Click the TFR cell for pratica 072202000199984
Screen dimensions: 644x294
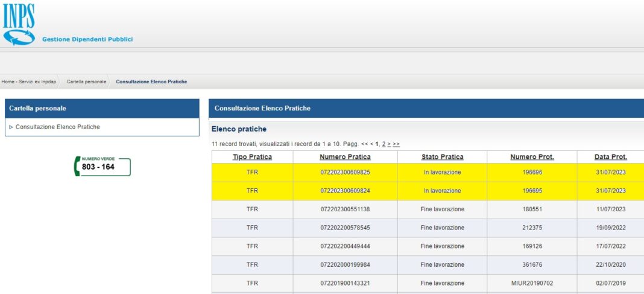[252, 265]
